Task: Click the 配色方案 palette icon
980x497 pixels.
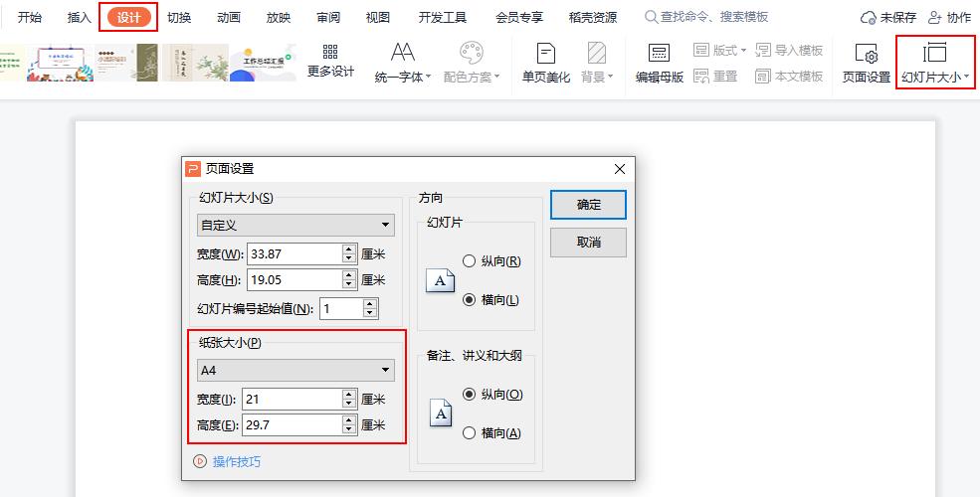Action: tap(472, 53)
